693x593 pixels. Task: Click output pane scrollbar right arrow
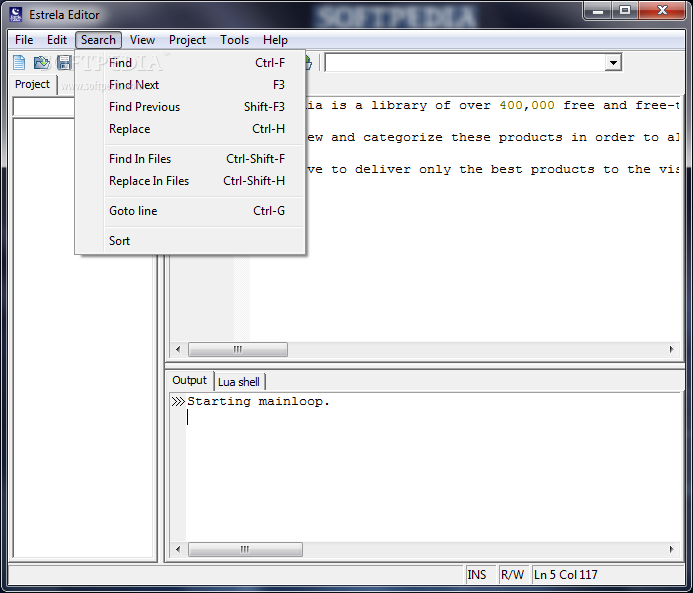[671, 549]
